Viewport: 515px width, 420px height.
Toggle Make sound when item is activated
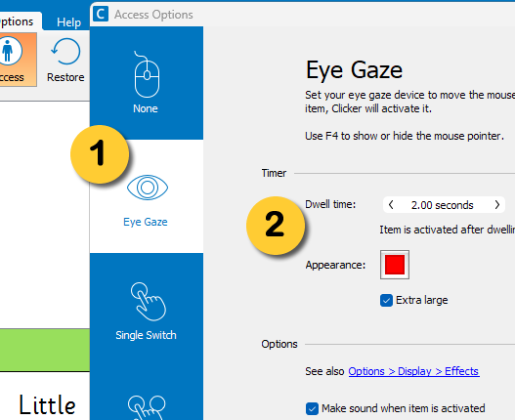tap(312, 408)
